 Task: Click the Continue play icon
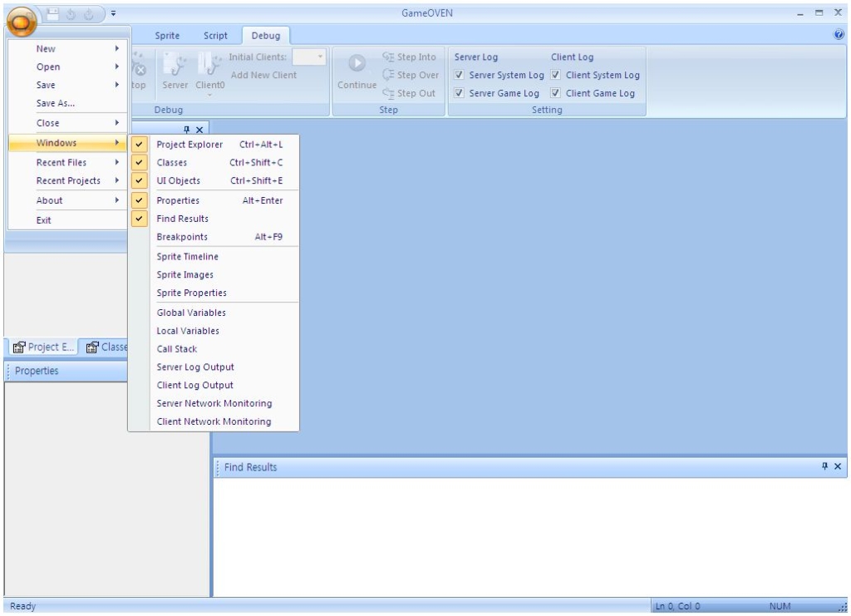pos(357,71)
